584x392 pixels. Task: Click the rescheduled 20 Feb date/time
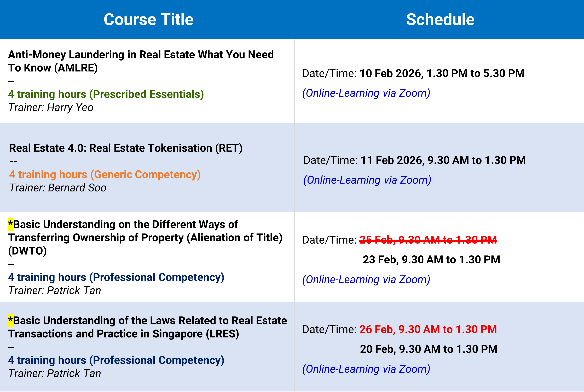click(x=429, y=349)
